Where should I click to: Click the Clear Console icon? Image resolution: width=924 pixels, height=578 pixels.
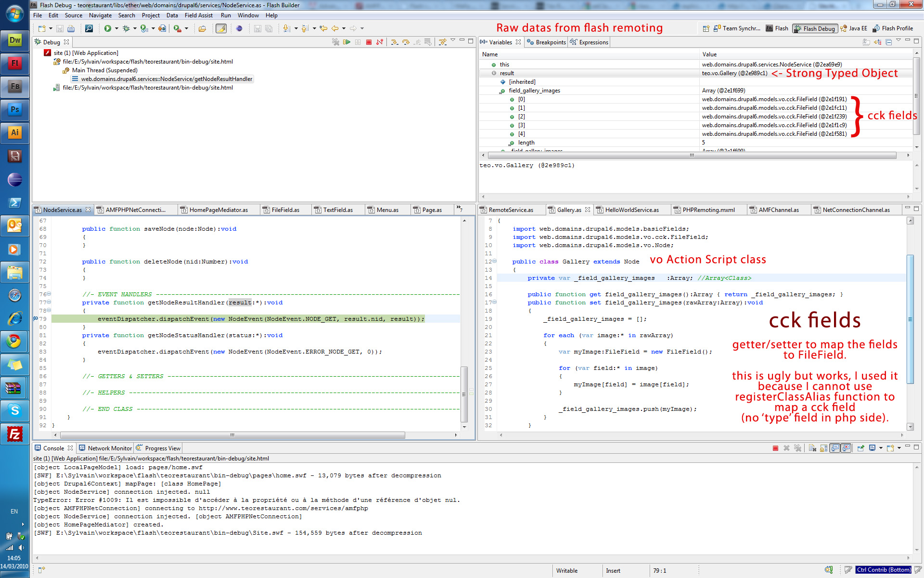[x=812, y=448]
